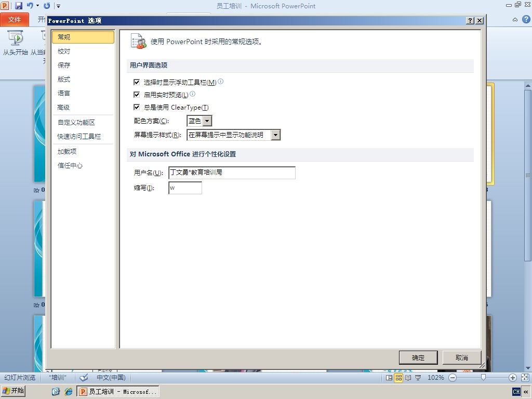The width and height of the screenshot is (532, 399).
Task: Click fit slide to window icon
Action: (525, 378)
